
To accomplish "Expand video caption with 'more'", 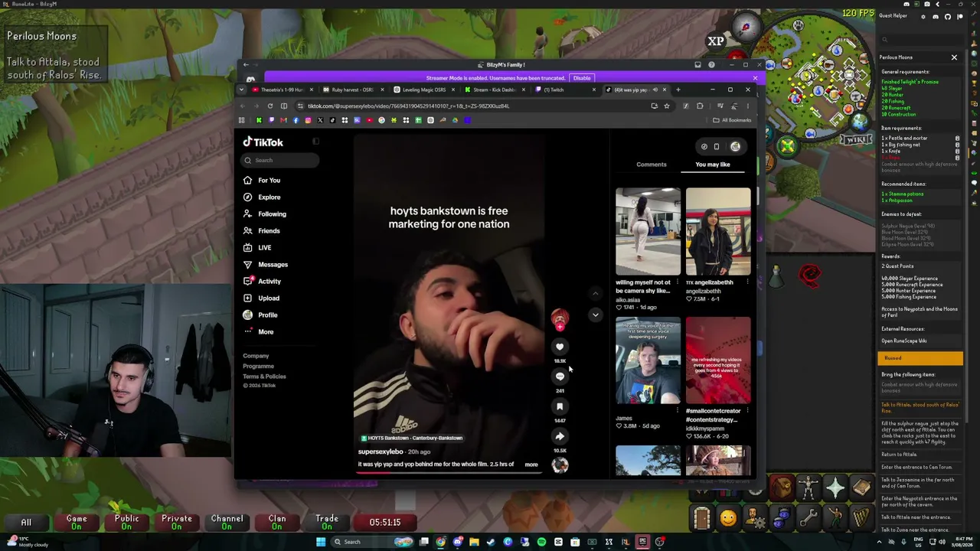I will click(531, 465).
